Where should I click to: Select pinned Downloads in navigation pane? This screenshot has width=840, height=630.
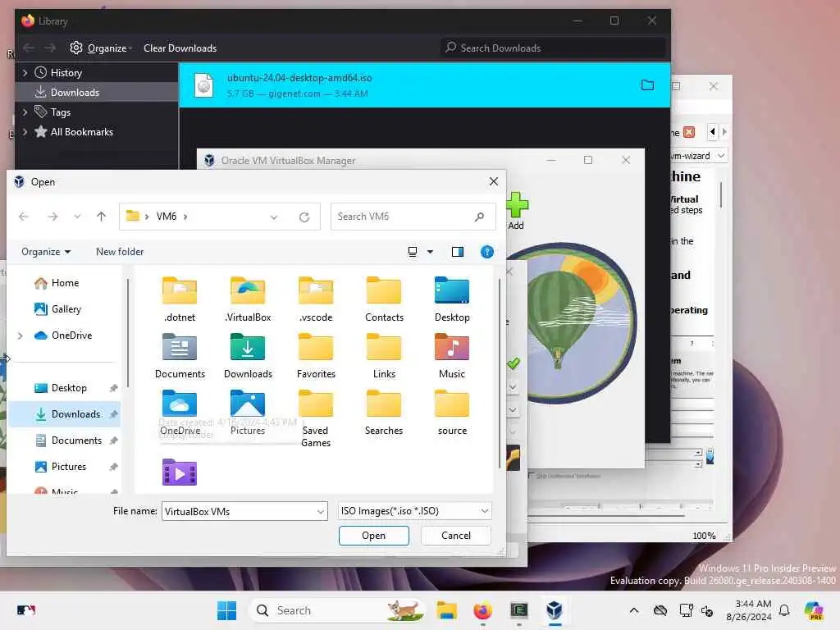point(64,414)
